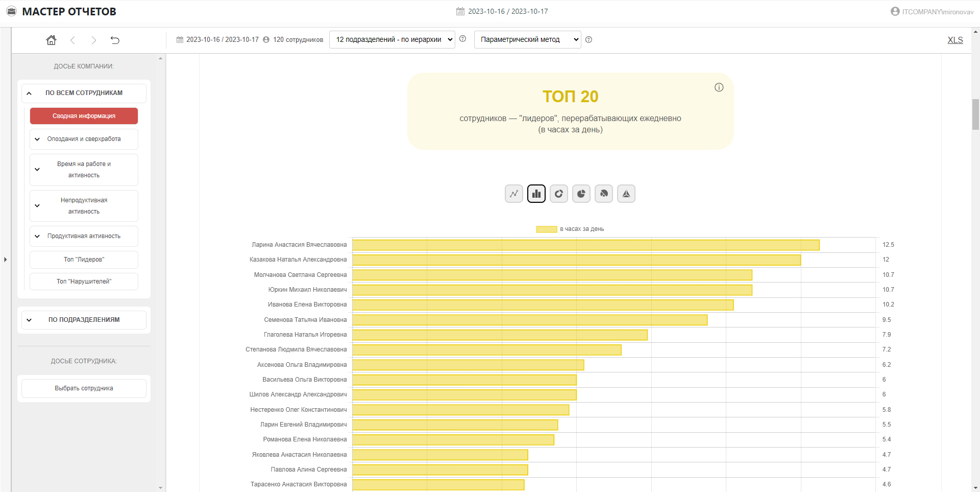The width and height of the screenshot is (980, 492).
Task: Open 'Топ "Нарушителей"' report
Action: coord(84,282)
